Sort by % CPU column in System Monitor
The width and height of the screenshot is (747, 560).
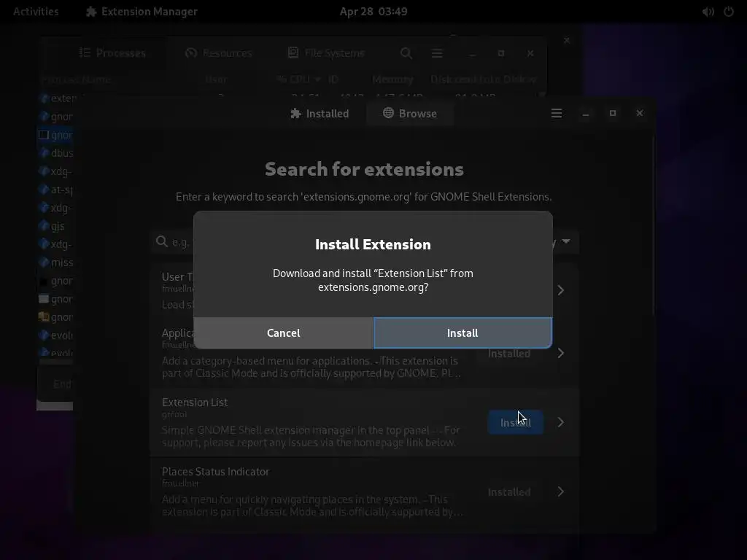pos(298,79)
